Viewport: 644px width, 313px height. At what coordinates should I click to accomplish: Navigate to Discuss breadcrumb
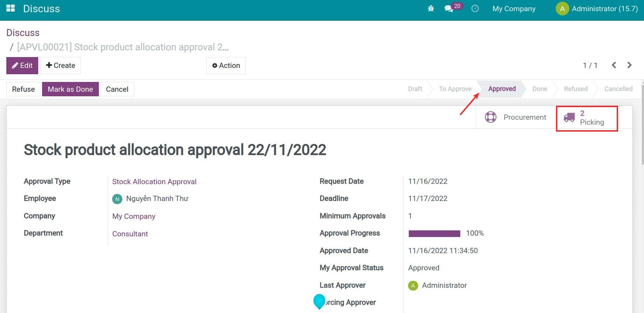pyautogui.click(x=23, y=33)
